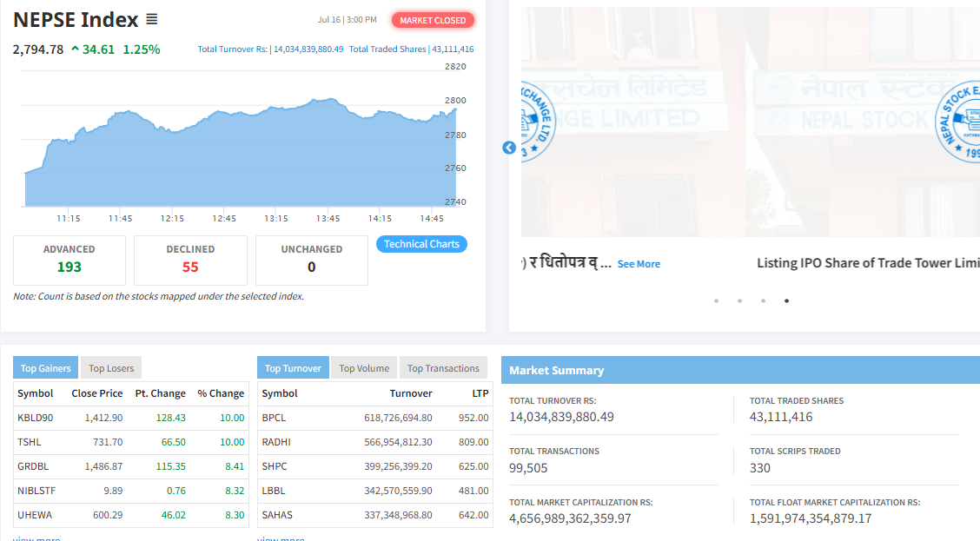Screen dimensions: 980x541
Task: Open the index list menu beside NEPSE Index
Action: [151, 19]
